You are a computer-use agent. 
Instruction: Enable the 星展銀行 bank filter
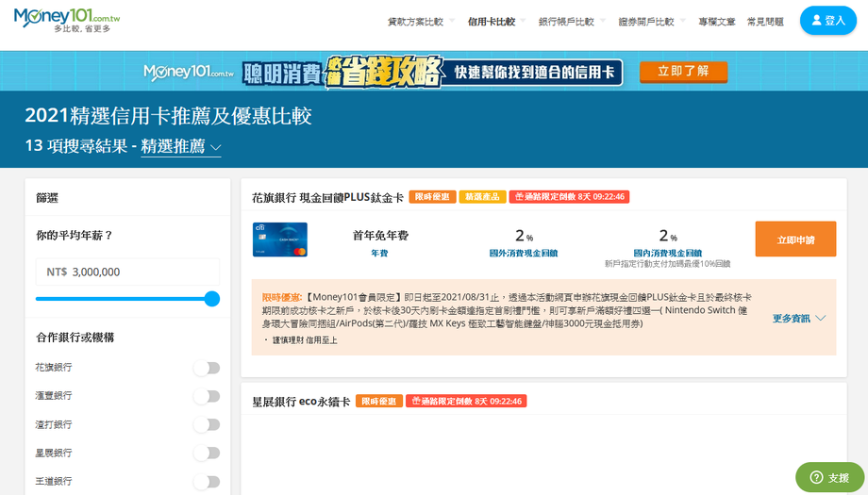[x=207, y=453]
